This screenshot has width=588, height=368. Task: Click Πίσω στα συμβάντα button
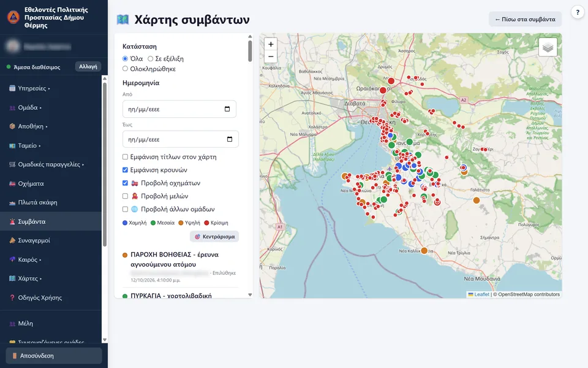525,19
